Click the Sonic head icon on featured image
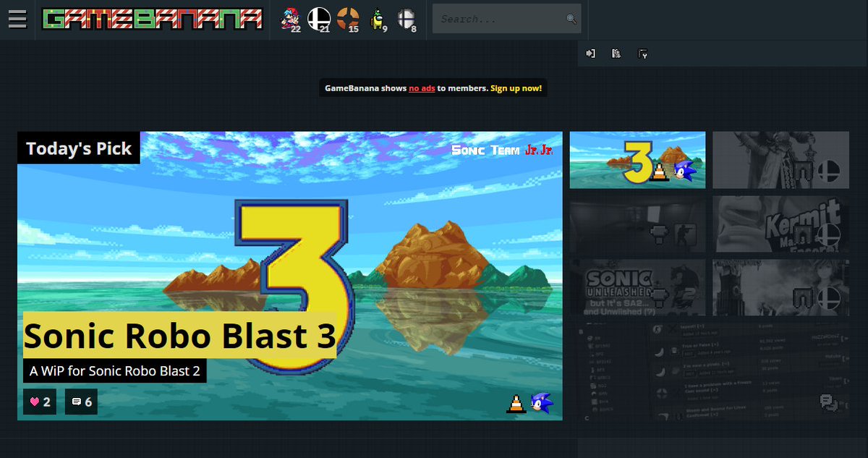The image size is (868, 458). click(542, 404)
